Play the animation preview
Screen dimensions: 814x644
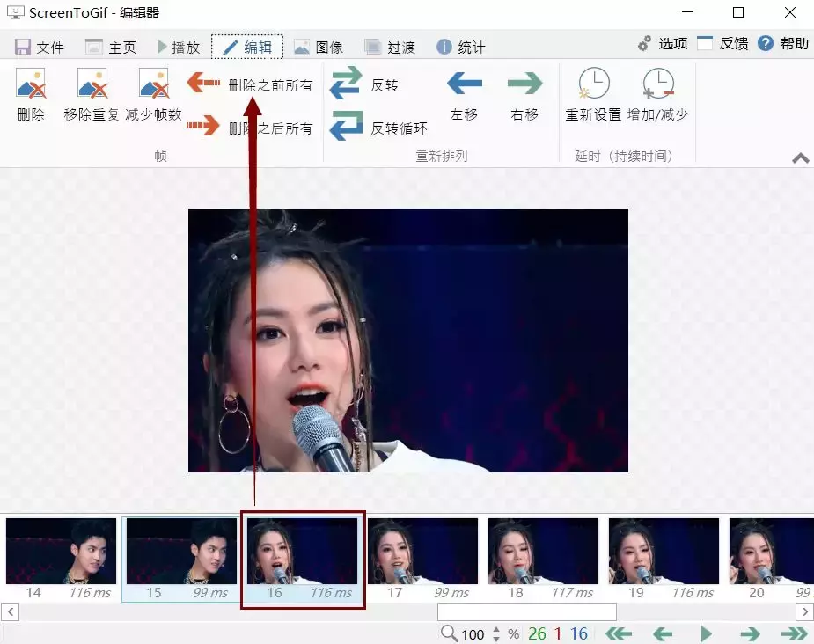[x=706, y=633]
